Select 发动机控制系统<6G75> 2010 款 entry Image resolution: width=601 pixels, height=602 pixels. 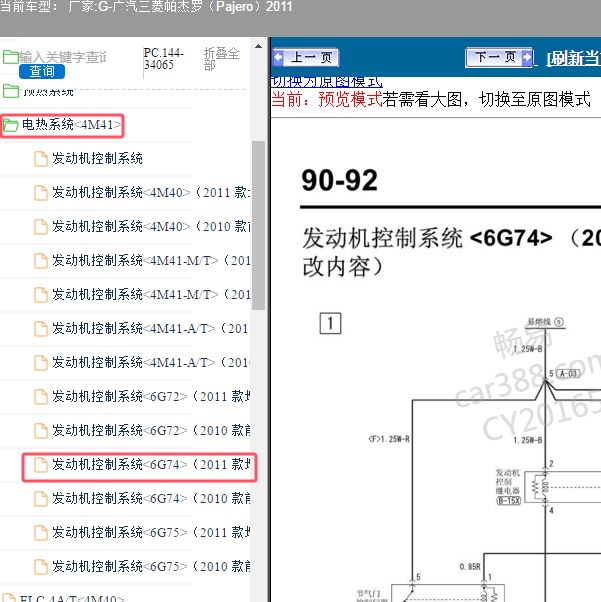151,566
